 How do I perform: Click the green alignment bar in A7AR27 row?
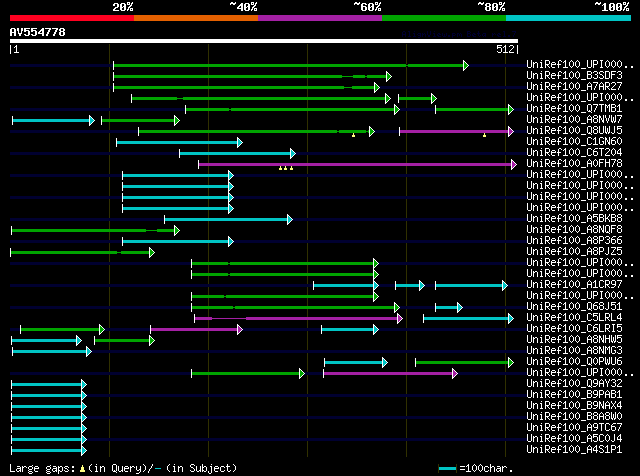pyautogui.click(x=247, y=87)
